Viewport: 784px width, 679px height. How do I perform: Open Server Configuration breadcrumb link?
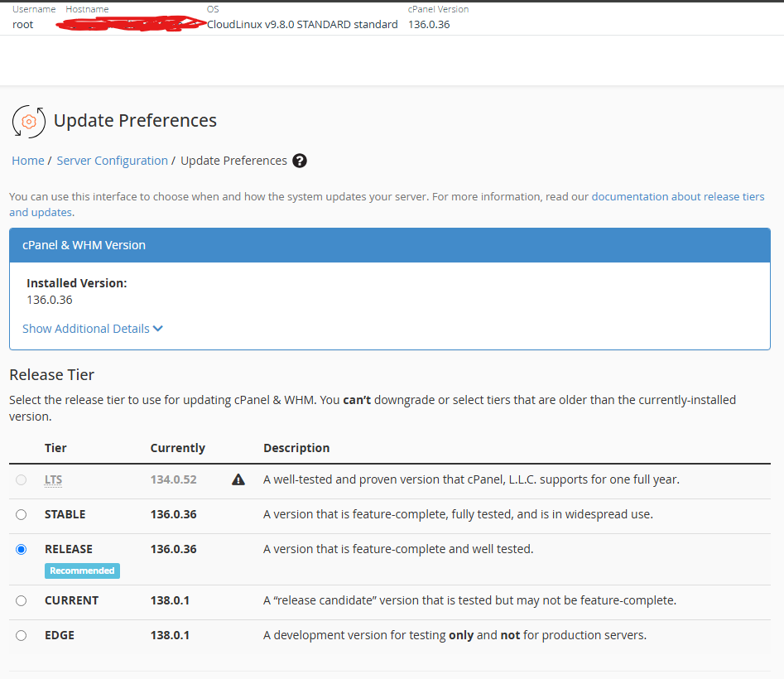(112, 161)
